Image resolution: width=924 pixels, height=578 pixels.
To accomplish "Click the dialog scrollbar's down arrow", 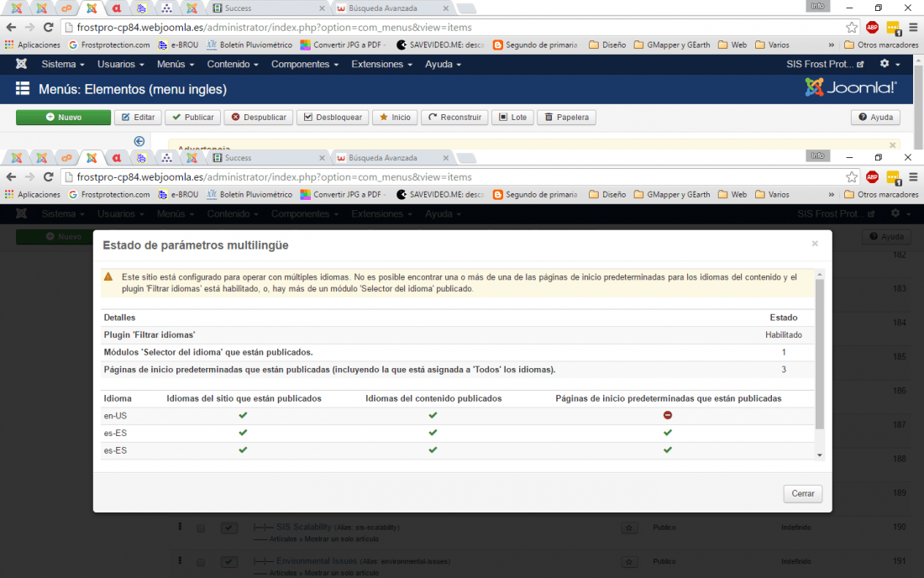I will tap(819, 455).
